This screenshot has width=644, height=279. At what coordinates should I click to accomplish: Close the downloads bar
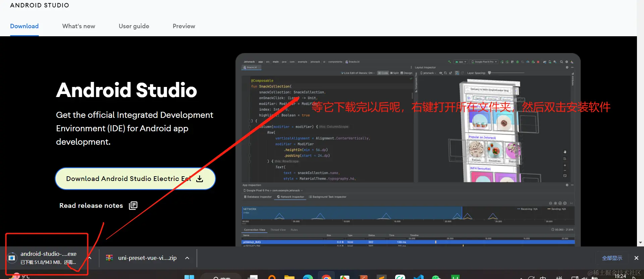coord(636,258)
